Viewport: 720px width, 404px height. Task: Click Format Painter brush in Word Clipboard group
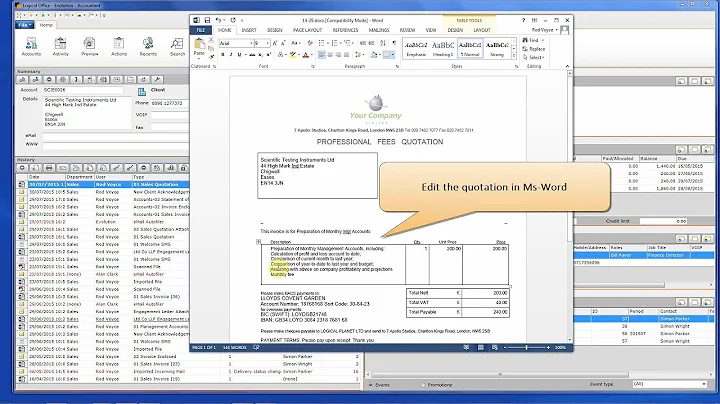coord(211,57)
